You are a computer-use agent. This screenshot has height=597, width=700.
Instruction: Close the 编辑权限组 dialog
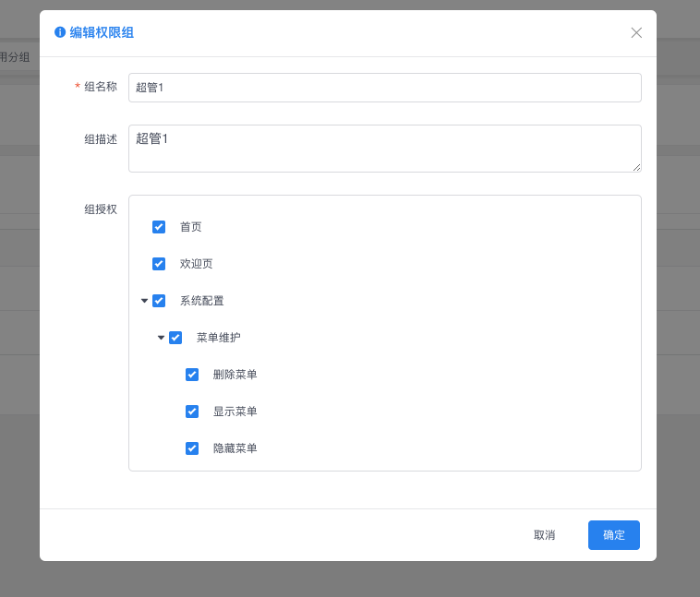[636, 32]
